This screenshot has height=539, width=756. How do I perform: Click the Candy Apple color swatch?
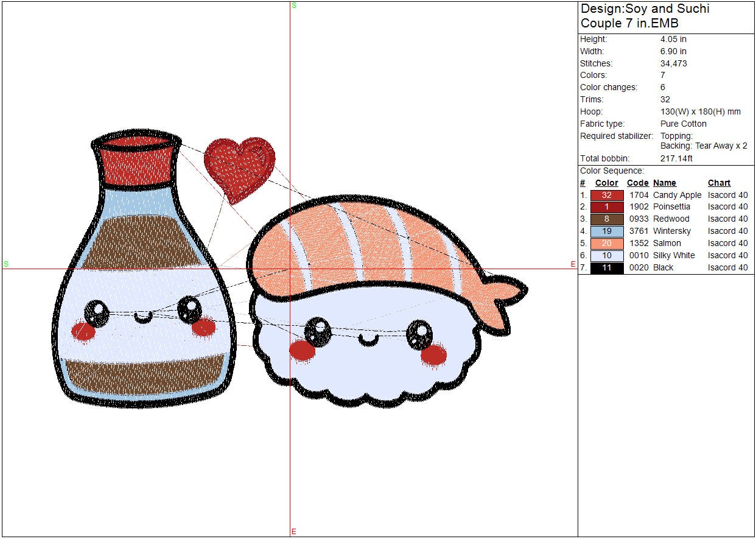[607, 196]
